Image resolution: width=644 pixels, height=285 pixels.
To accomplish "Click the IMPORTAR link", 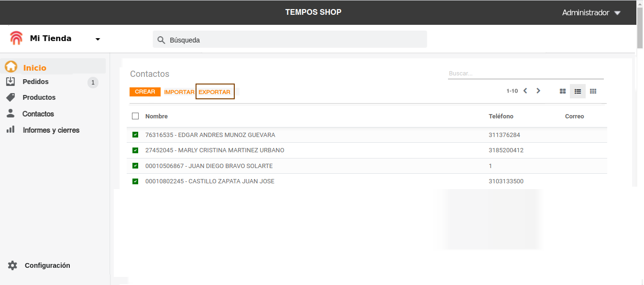I will click(x=179, y=92).
